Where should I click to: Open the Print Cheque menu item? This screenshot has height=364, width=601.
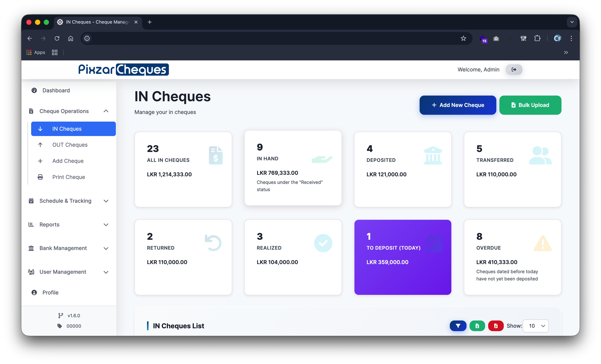coord(69,177)
